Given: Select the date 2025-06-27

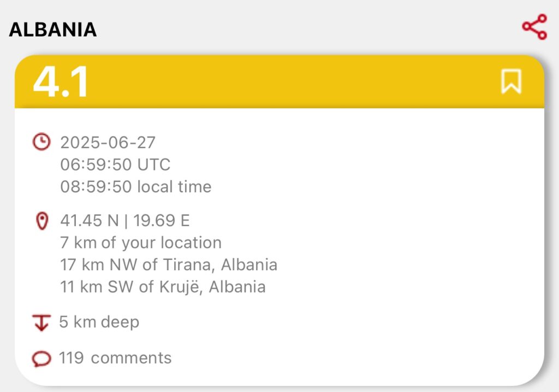Looking at the screenshot, I should (x=108, y=142).
